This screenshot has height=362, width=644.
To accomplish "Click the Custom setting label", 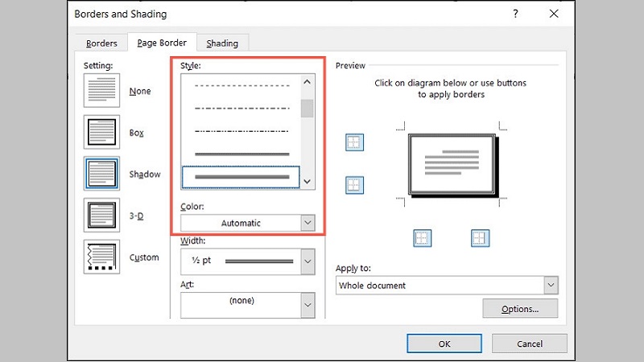I will coord(144,257).
